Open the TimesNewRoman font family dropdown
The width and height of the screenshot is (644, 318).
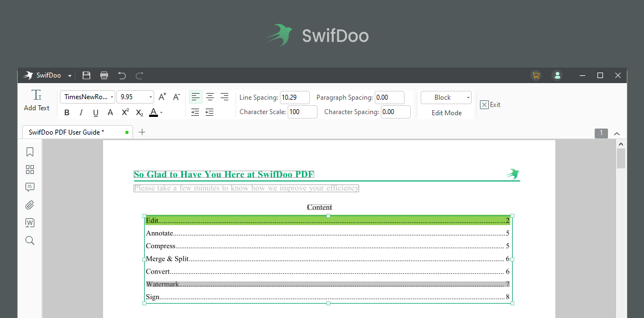pos(88,98)
